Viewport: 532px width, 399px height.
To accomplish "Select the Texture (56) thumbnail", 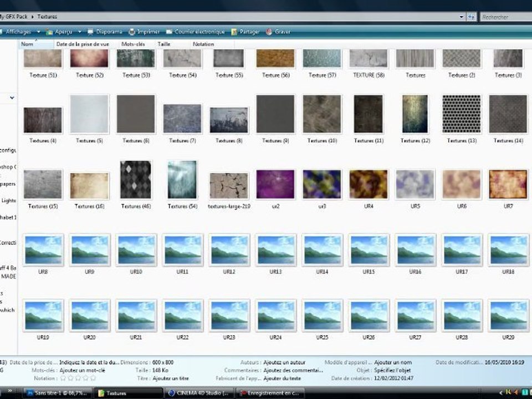I will pyautogui.click(x=275, y=58).
